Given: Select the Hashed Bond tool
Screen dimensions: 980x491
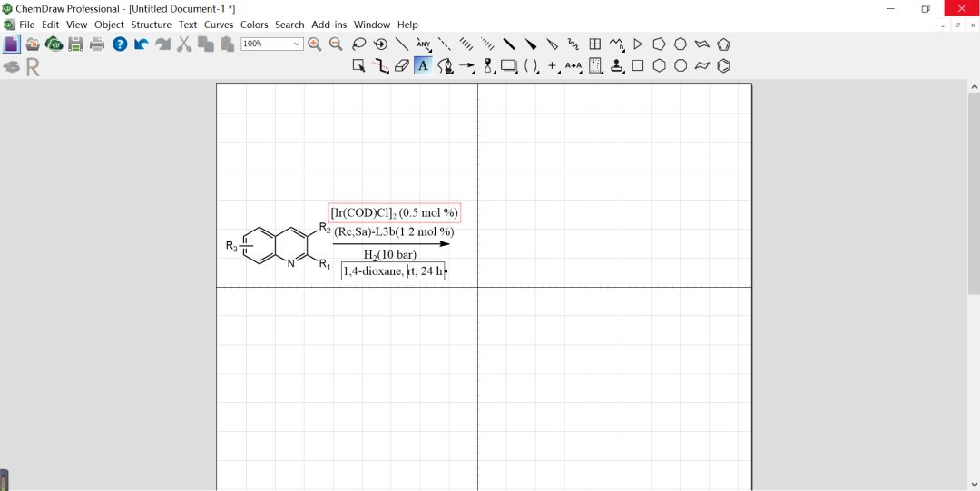Looking at the screenshot, I should click(466, 44).
